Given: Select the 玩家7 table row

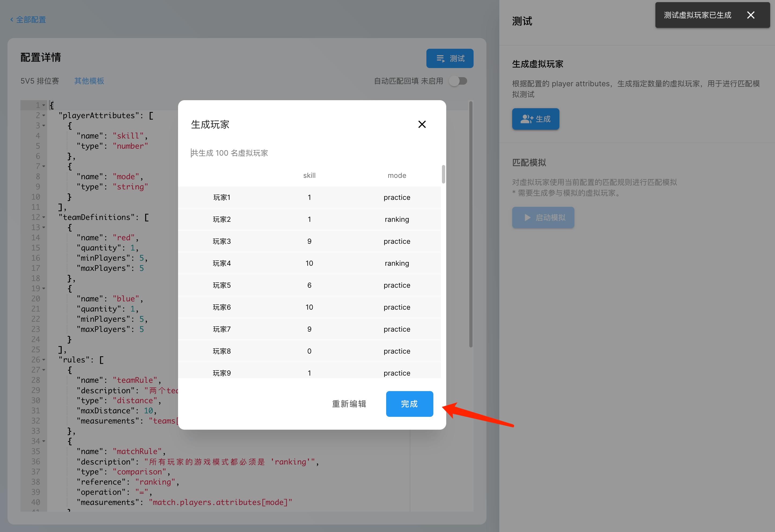Looking at the screenshot, I should (x=309, y=329).
